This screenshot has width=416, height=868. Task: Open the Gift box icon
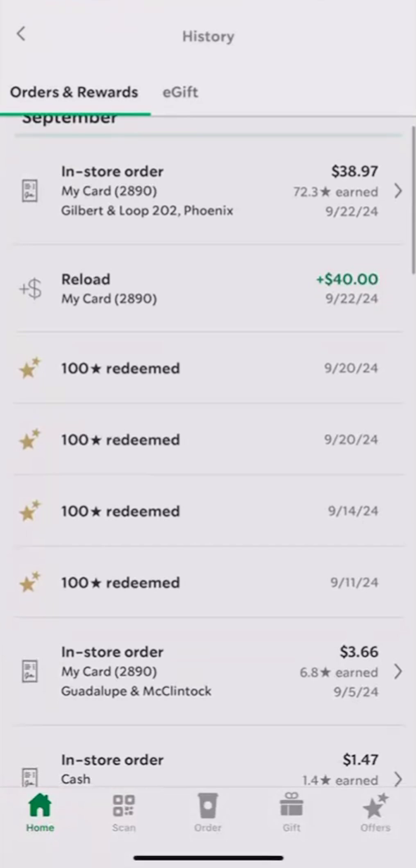tap(291, 805)
